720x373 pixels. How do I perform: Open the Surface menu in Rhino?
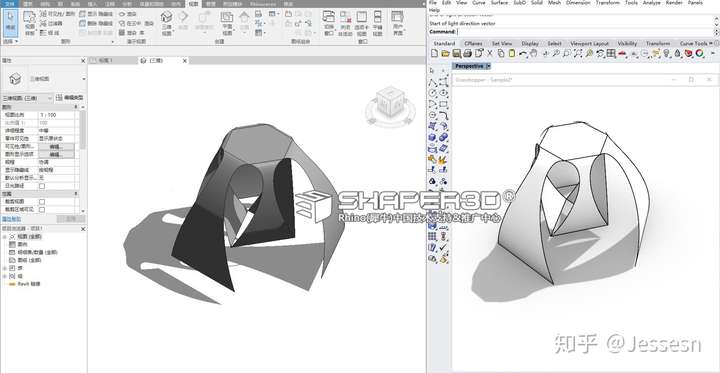[x=499, y=2]
